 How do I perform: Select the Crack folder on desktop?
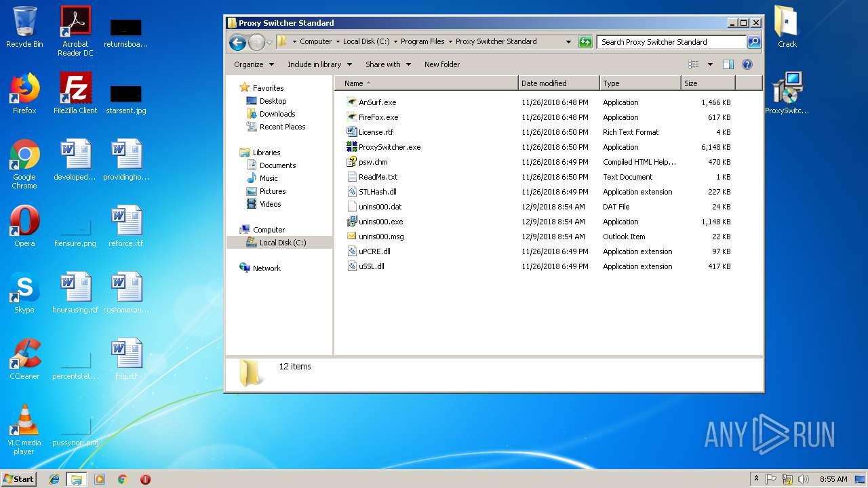[x=787, y=27]
